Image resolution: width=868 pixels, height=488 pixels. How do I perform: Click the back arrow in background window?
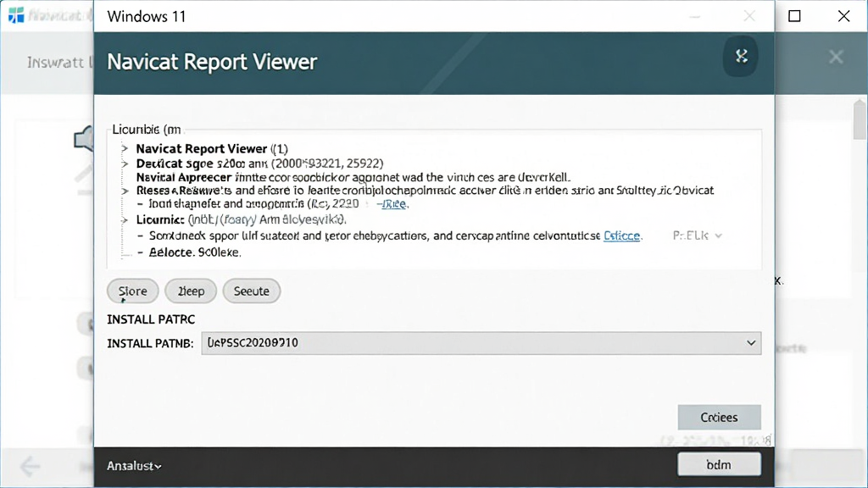pyautogui.click(x=30, y=467)
